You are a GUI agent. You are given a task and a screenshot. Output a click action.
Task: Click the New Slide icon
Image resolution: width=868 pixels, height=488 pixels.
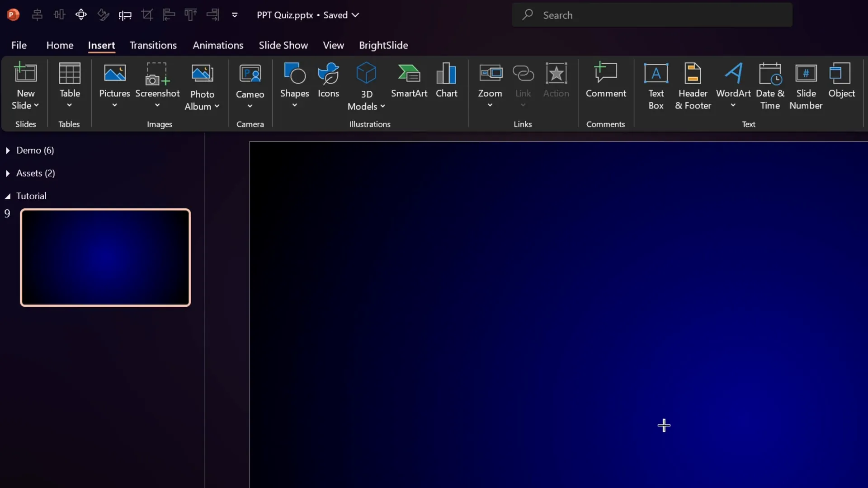click(25, 74)
